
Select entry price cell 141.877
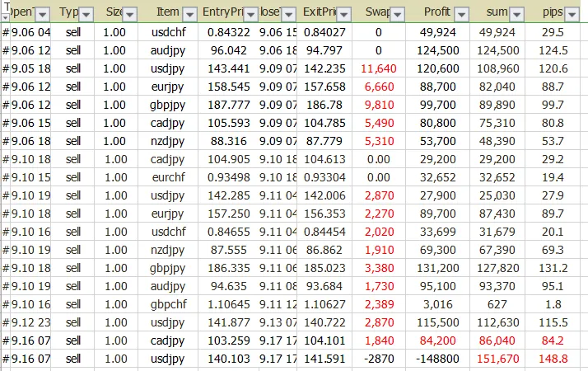(228, 322)
